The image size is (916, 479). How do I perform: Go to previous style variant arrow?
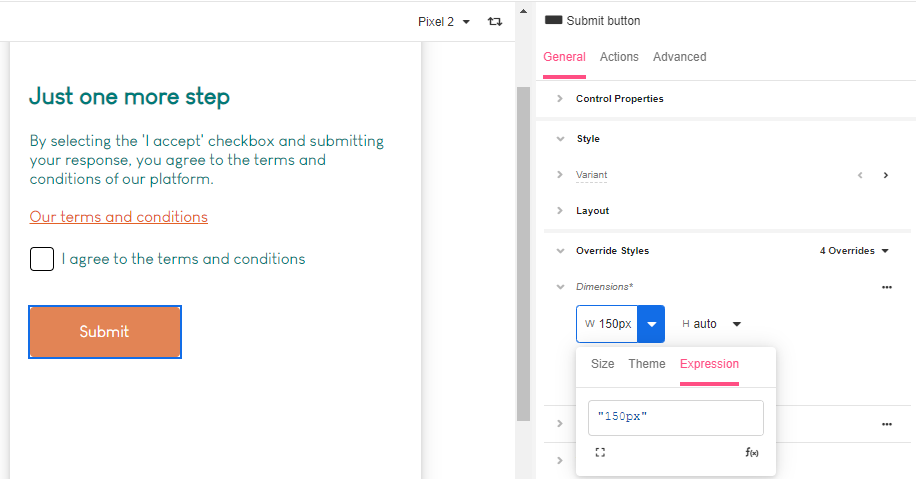(860, 175)
